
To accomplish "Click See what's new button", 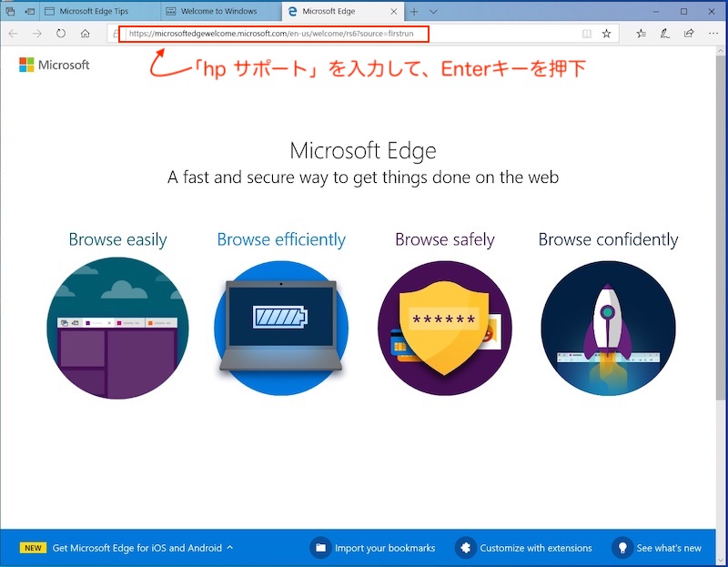I will coord(656,548).
